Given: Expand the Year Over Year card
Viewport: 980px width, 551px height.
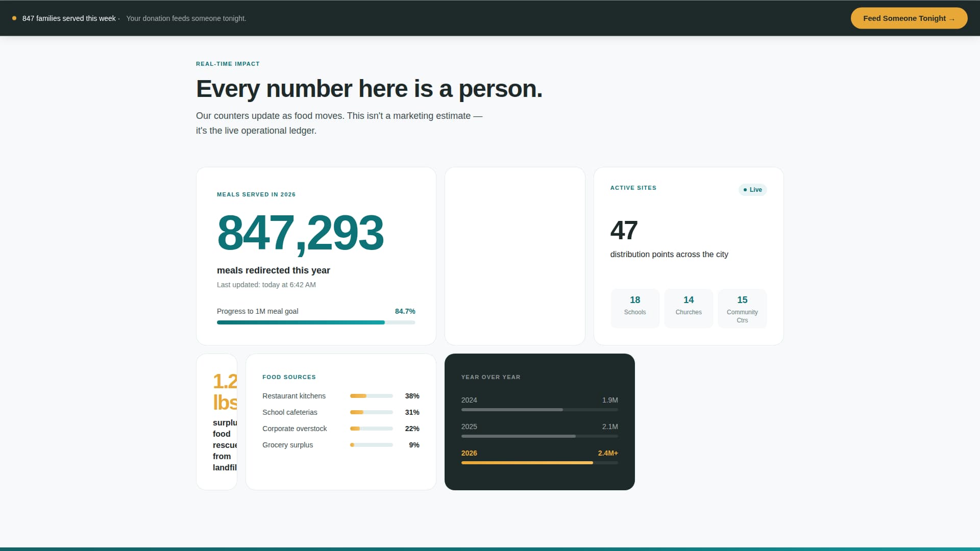Looking at the screenshot, I should click(x=539, y=421).
